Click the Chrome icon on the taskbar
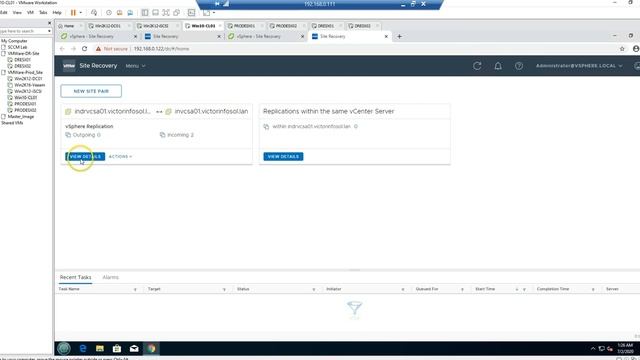Image resolution: width=640 pixels, height=360 pixels. 151,348
